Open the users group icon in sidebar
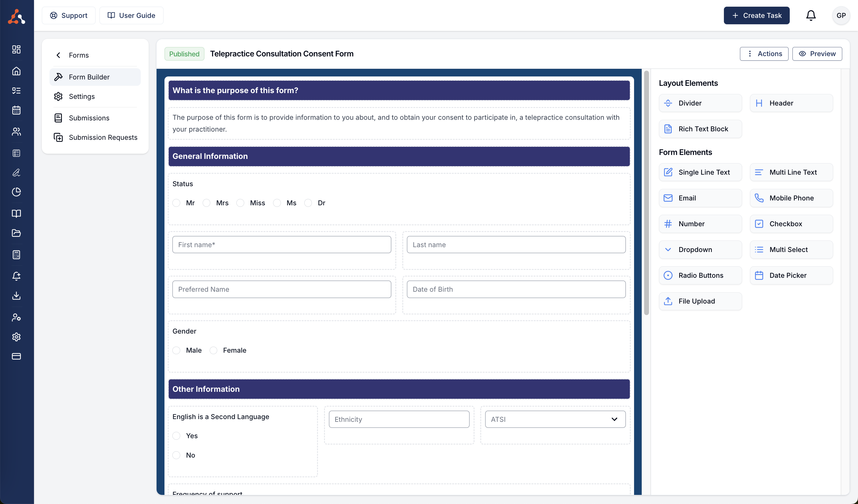The image size is (858, 504). tap(16, 131)
